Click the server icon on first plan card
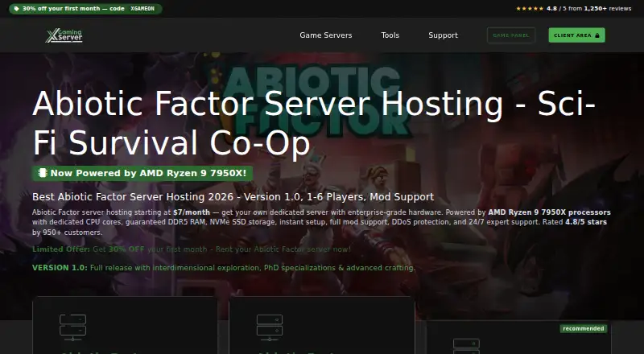Image resolution: width=644 pixels, height=354 pixels. 72,327
